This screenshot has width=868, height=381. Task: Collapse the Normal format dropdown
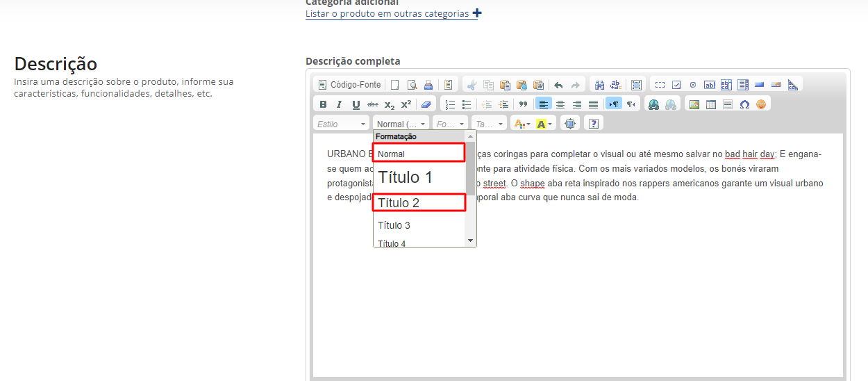click(401, 124)
